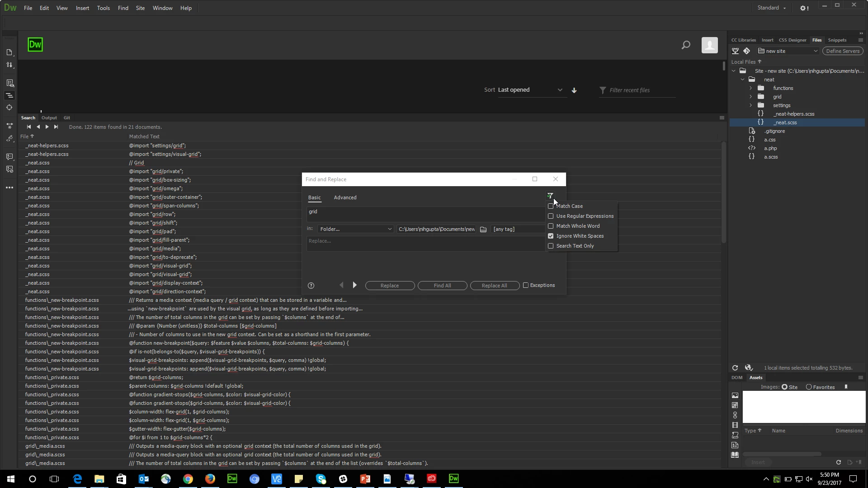Open the Sort Last opened dropdown
868x488 pixels.
(x=530, y=90)
